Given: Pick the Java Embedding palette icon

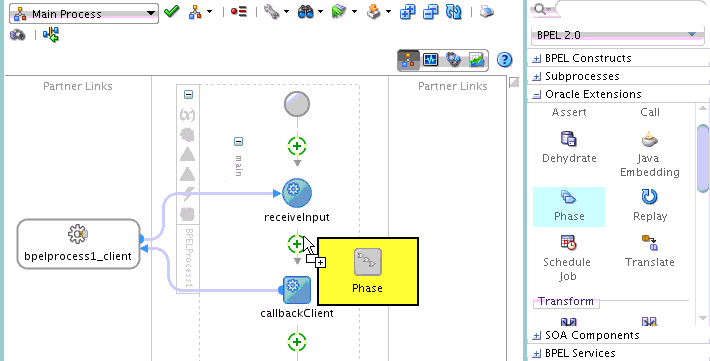Looking at the screenshot, I should [650, 139].
